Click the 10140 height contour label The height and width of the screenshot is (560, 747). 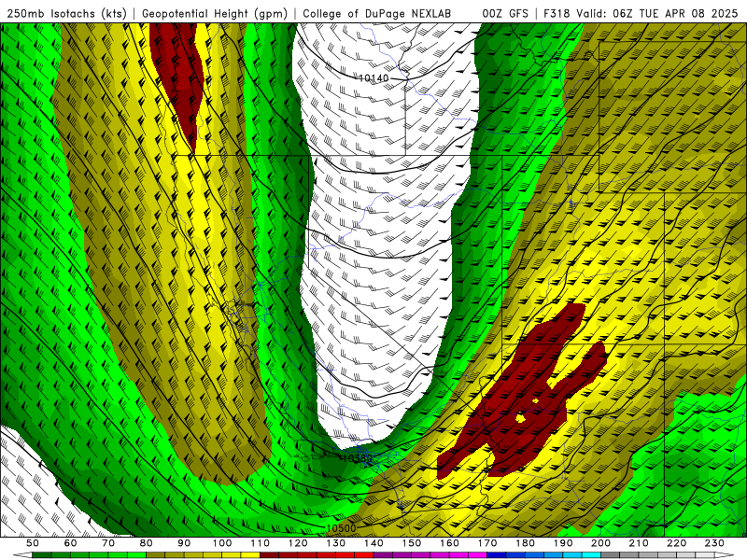coord(373,78)
